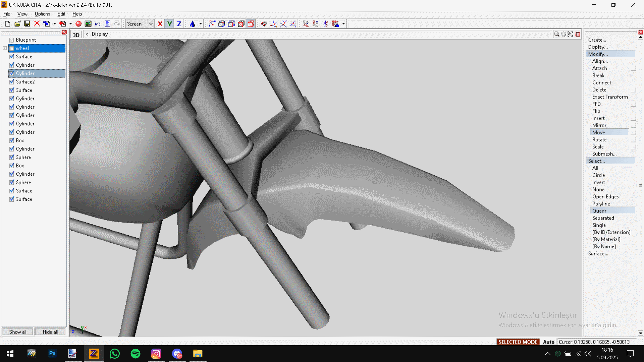Open the Options menu
This screenshot has height=362, width=644.
tap(42, 14)
